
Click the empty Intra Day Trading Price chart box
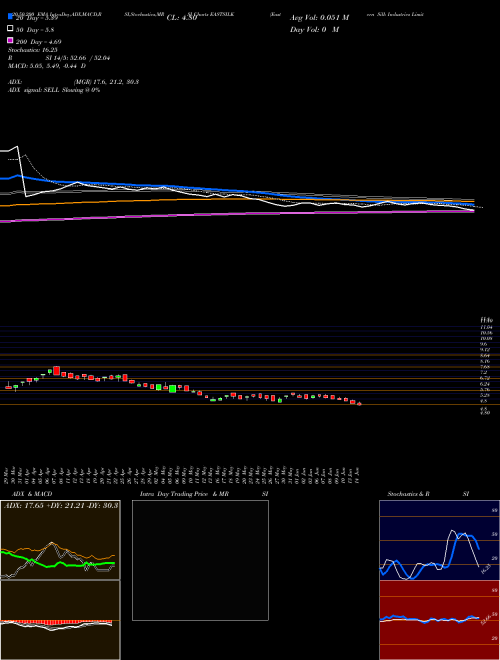[200, 560]
